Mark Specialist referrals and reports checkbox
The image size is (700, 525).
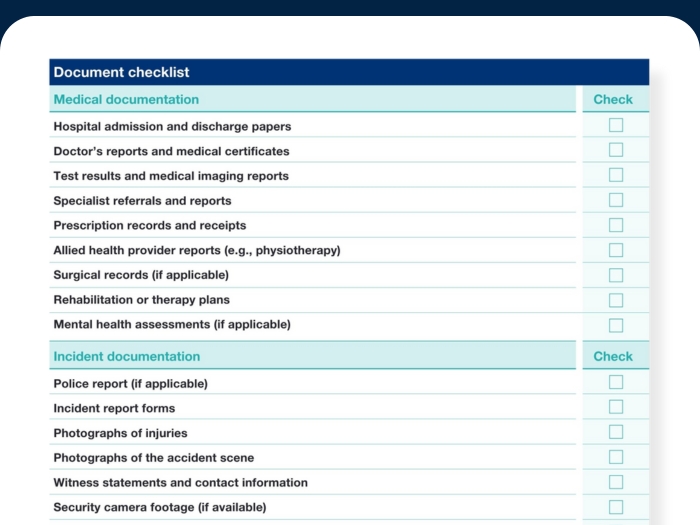pyautogui.click(x=616, y=200)
